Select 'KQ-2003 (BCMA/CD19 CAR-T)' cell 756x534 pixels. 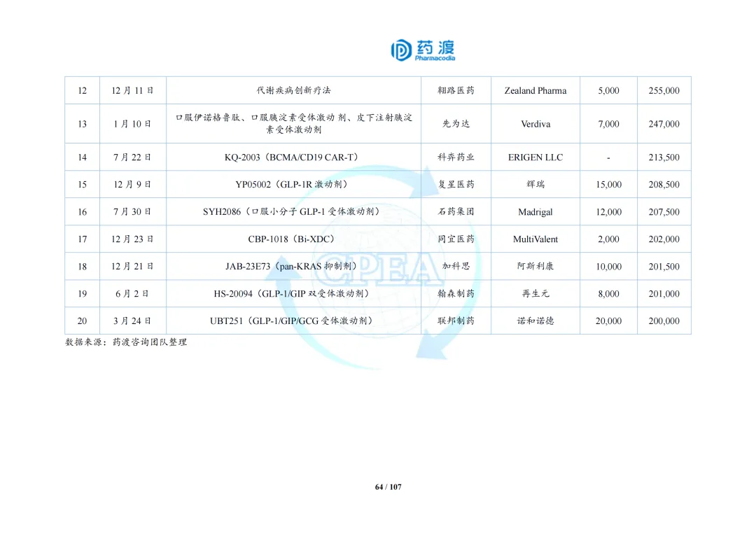(293, 157)
